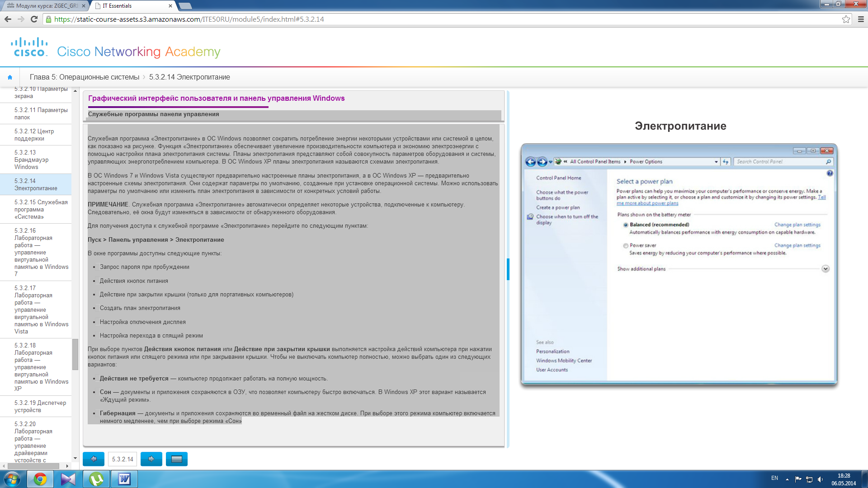Click sidebar horizontal scrollbar thumb
The width and height of the screenshot is (868, 488).
[x=33, y=466]
